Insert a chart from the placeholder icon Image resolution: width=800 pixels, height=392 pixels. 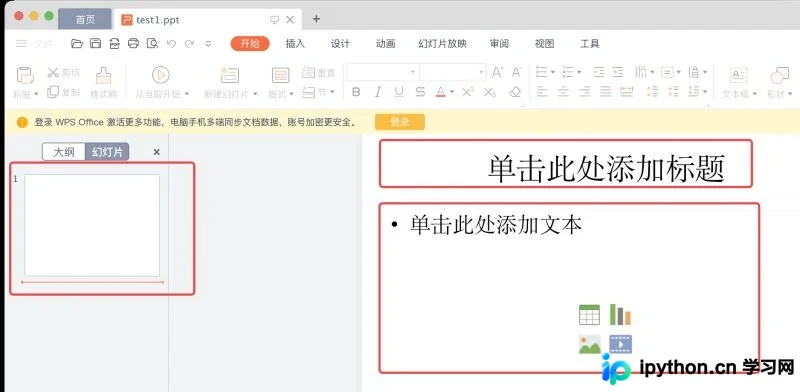(620, 314)
